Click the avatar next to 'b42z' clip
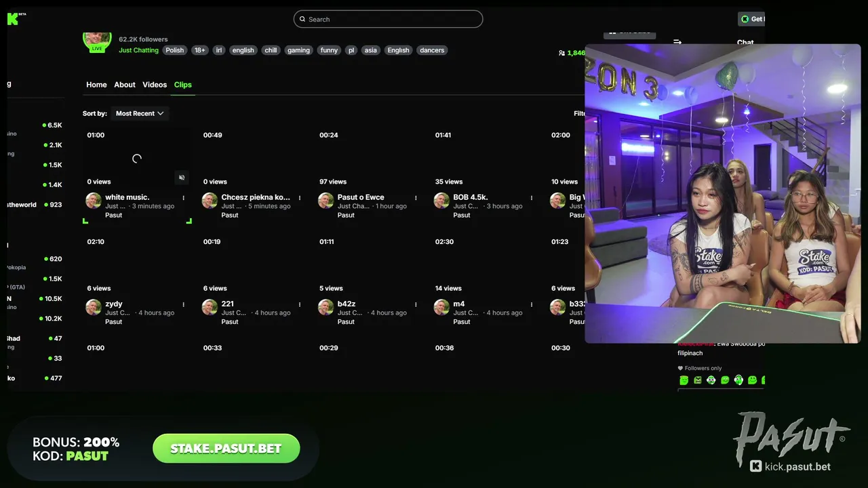Image resolution: width=868 pixels, height=488 pixels. pyautogui.click(x=325, y=307)
